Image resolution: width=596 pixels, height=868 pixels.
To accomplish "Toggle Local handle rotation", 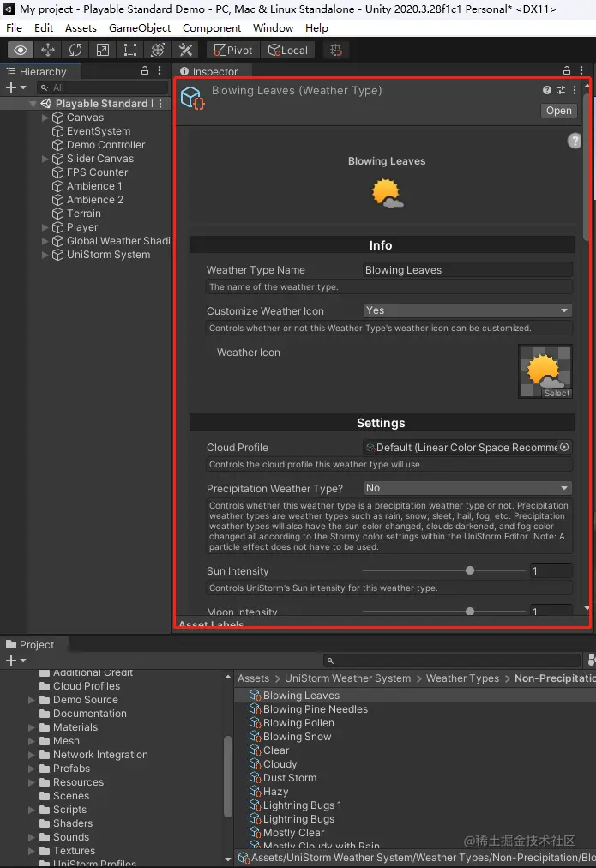I will 288,51.
